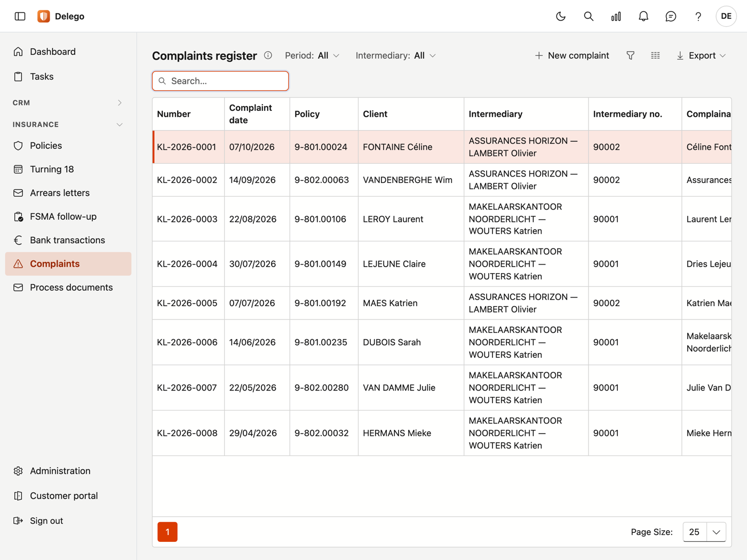This screenshot has height=560, width=747.
Task: Collapse sidebar with panel toggle icon
Action: tap(20, 16)
